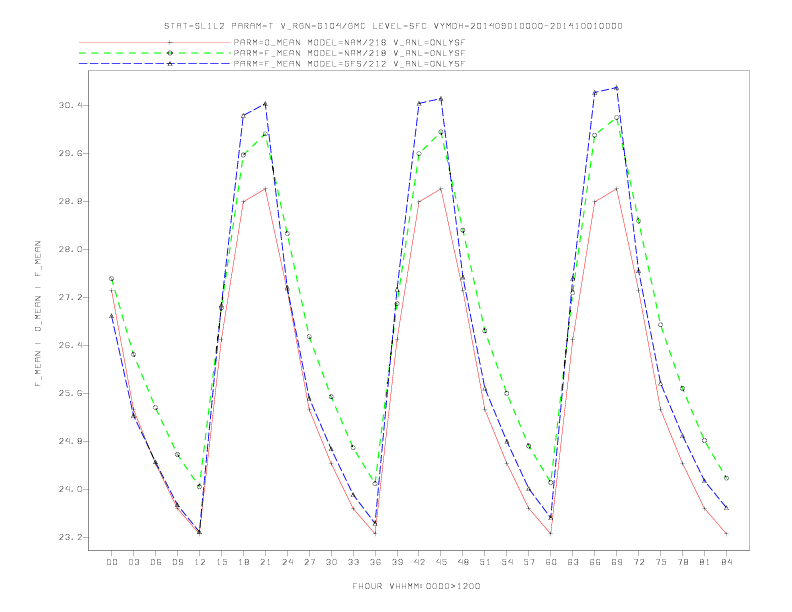
Task: Click the x-axis tick label 00
Action: pyautogui.click(x=112, y=562)
